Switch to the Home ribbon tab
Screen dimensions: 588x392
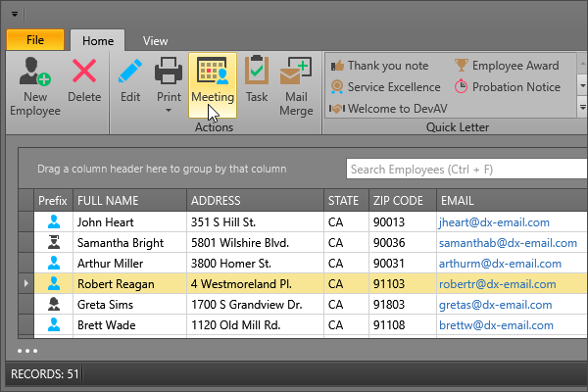[x=98, y=40]
